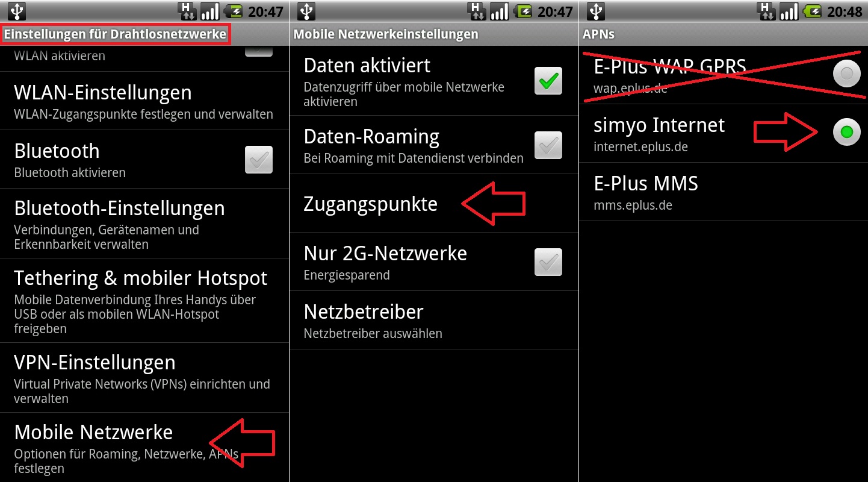Open Mobile Netzwerke settings
Screen dimensions: 868x482
coord(144,447)
